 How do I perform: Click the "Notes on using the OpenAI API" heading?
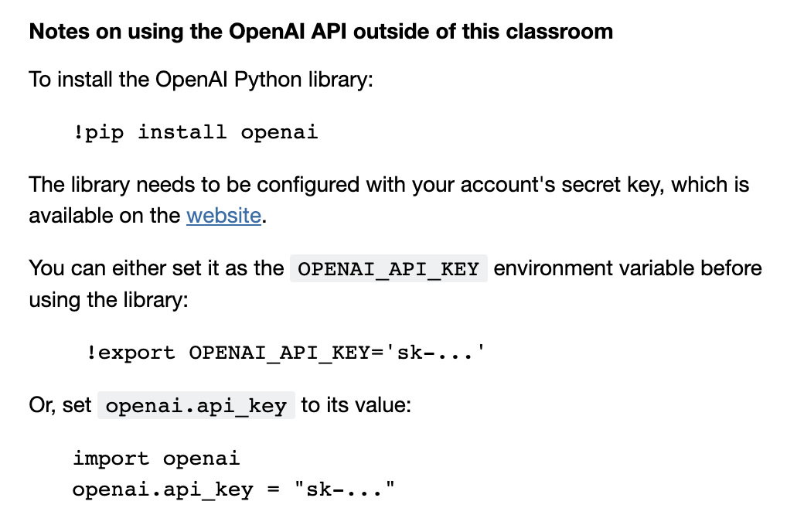click(x=320, y=32)
